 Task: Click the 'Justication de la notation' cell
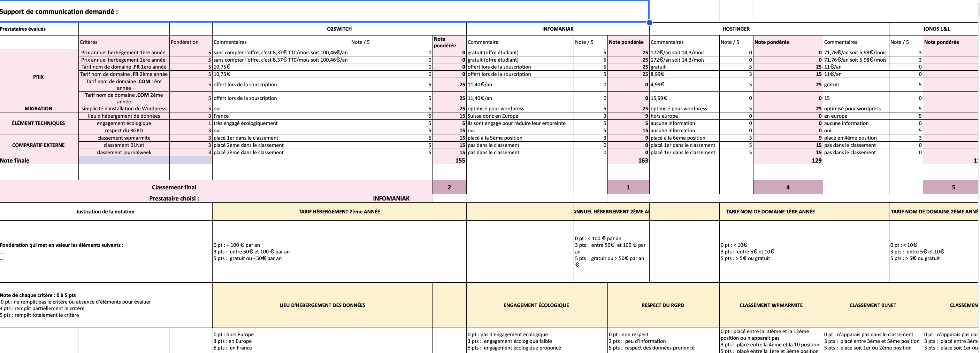(106, 212)
